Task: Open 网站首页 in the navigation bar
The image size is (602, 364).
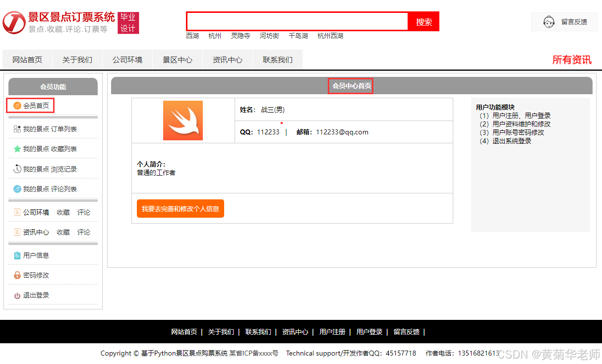Action: (27, 60)
